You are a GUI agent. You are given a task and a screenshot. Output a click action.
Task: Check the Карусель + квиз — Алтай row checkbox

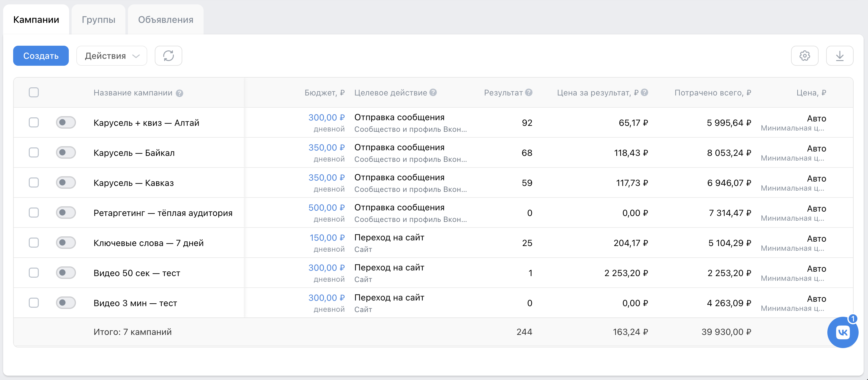click(x=34, y=122)
